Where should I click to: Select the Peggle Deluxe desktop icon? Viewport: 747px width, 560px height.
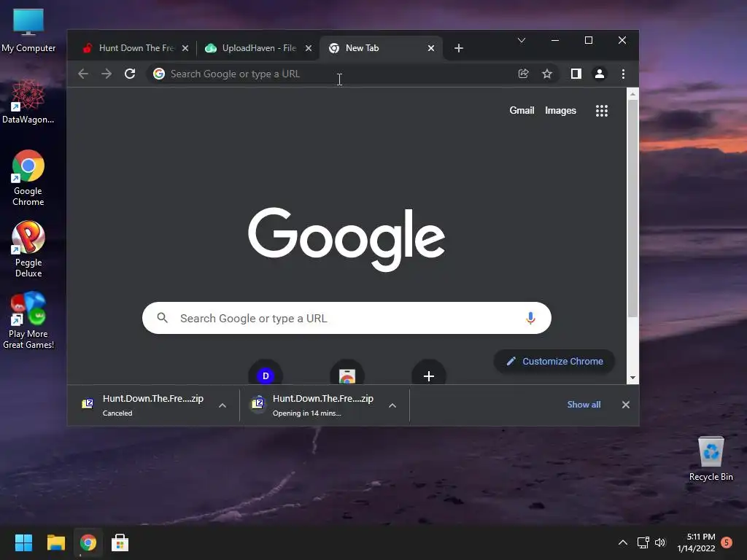28,249
